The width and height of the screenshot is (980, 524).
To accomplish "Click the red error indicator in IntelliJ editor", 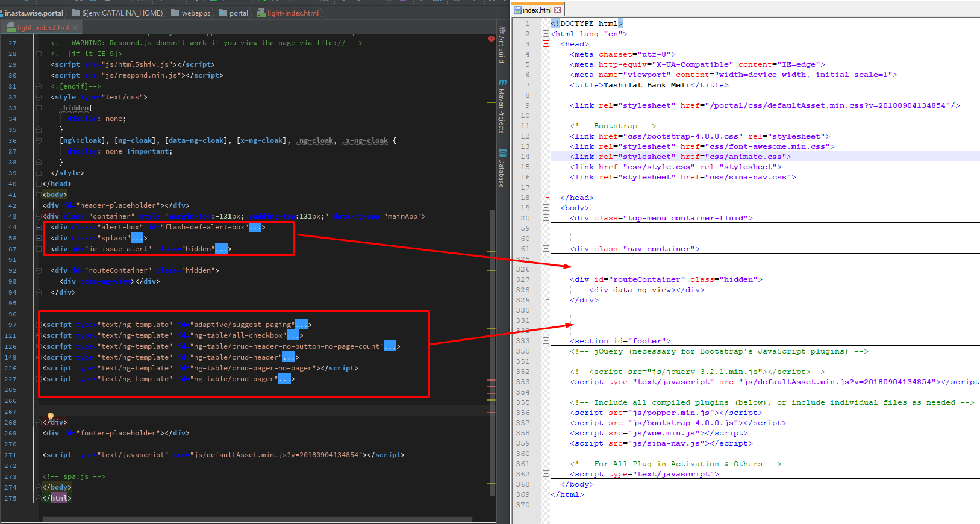I will click(492, 38).
